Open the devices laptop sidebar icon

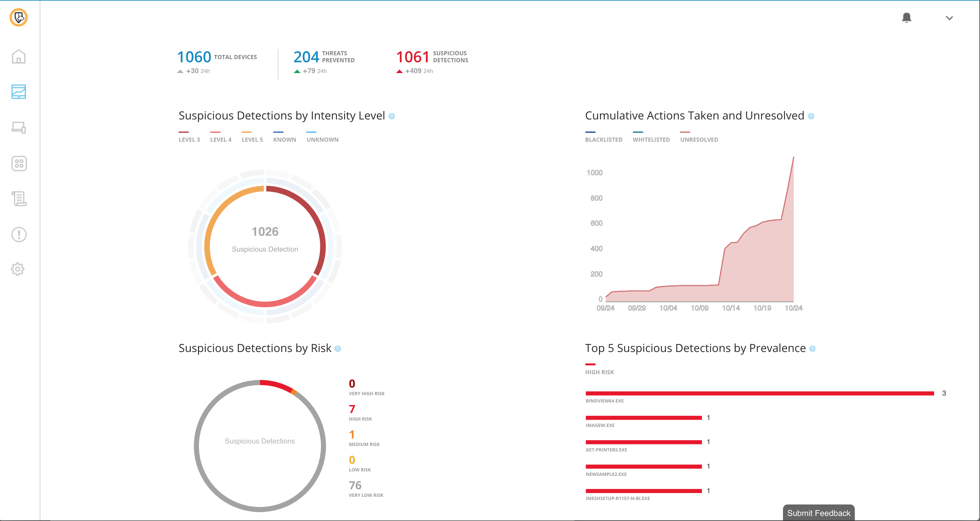coord(18,127)
